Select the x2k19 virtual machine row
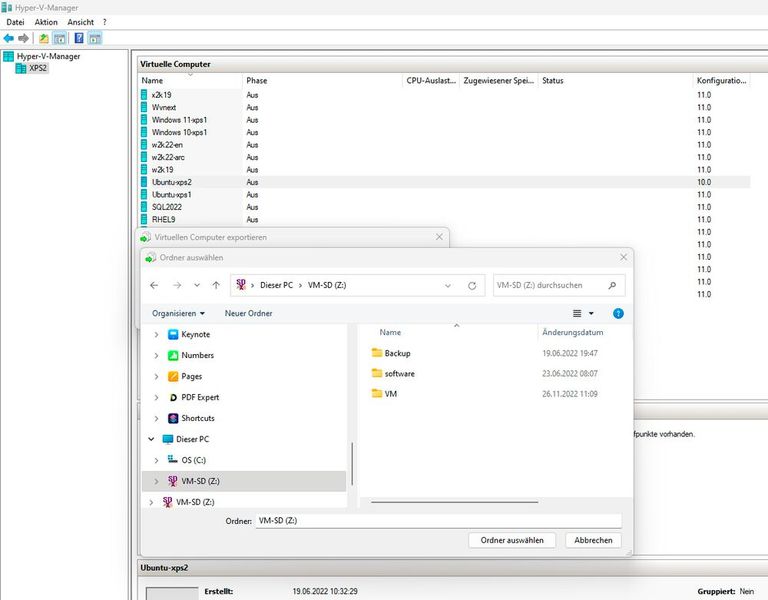 point(445,95)
